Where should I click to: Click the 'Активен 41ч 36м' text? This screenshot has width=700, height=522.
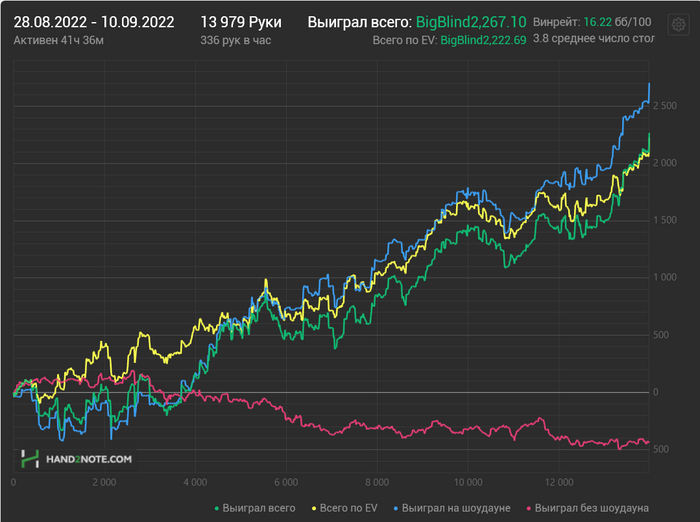click(x=58, y=41)
